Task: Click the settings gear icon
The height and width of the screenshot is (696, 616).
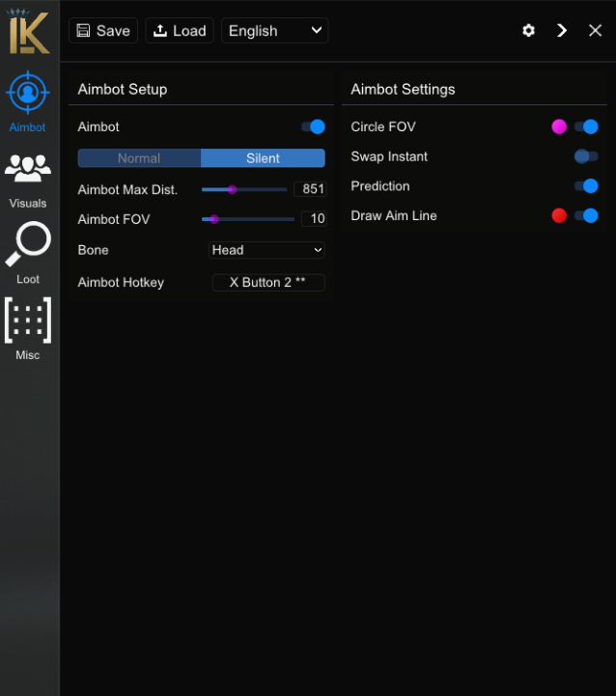Action: click(x=528, y=31)
